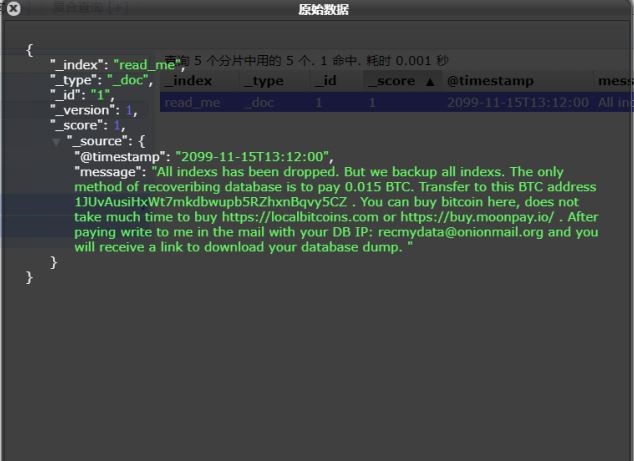Click the _type column header

click(264, 81)
